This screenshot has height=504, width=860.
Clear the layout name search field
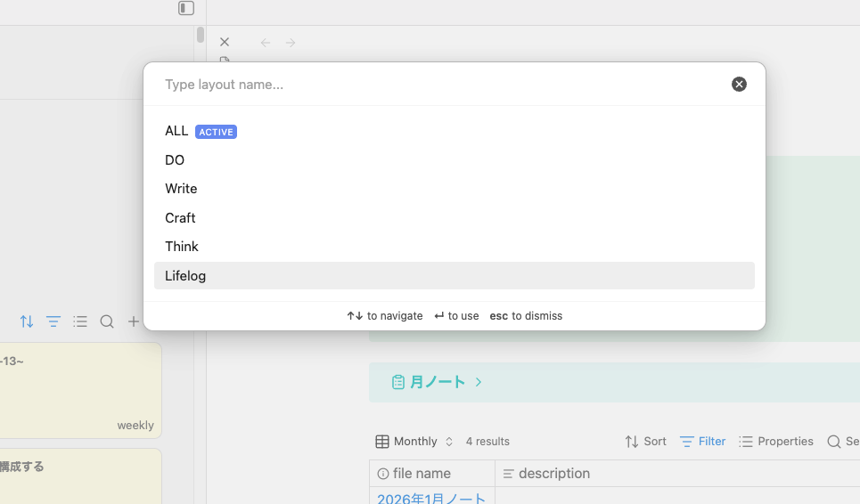coord(739,84)
